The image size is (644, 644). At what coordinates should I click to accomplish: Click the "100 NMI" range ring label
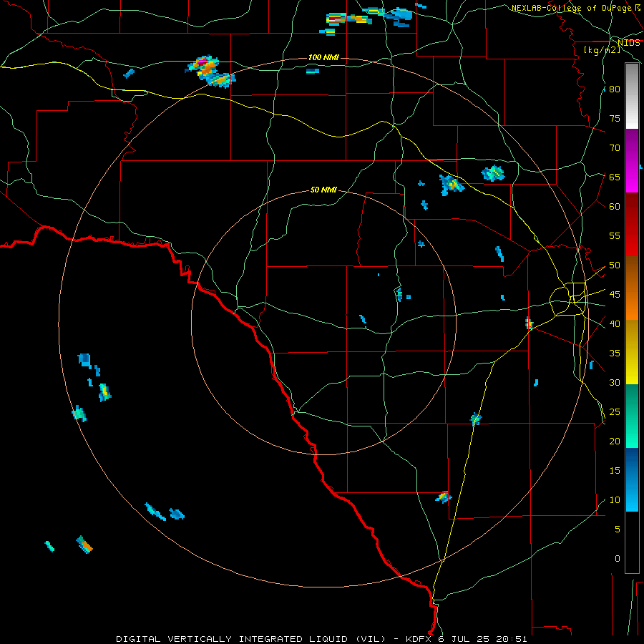tap(323, 57)
